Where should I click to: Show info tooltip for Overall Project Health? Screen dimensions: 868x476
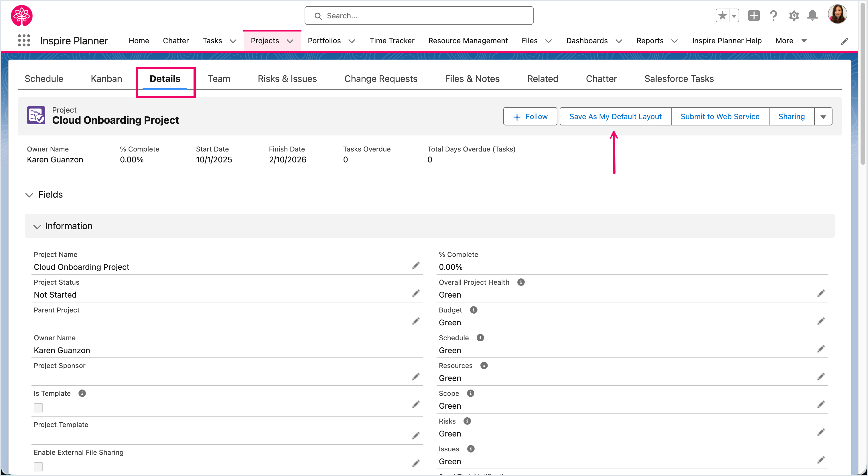tap(520, 282)
